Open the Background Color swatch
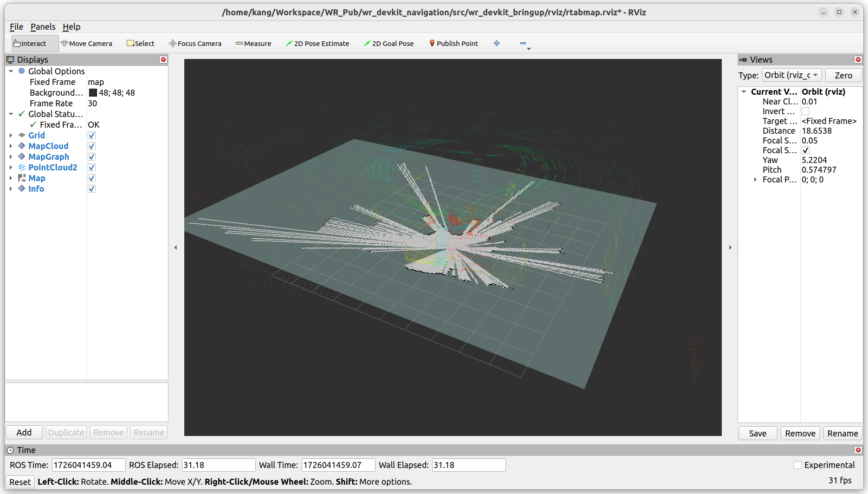This screenshot has height=494, width=868. [x=93, y=92]
